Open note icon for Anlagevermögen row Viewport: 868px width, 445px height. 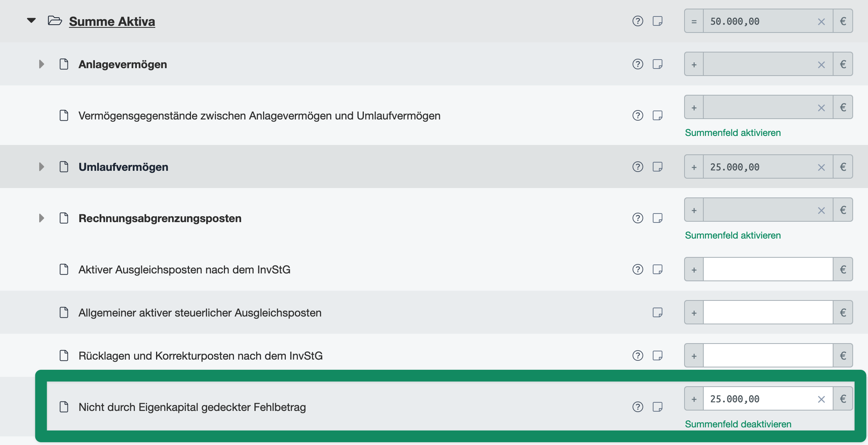click(657, 64)
